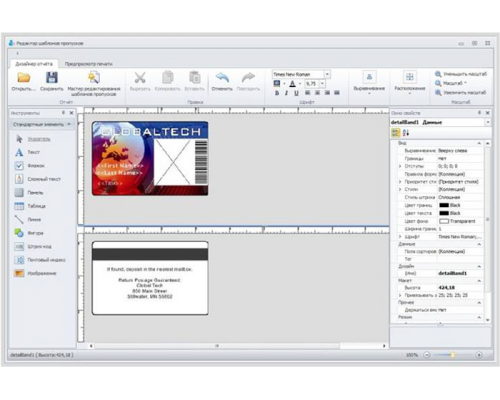Select the Указатель pointer tool
Viewport: 500px width, 400px height.
pyautogui.click(x=33, y=139)
